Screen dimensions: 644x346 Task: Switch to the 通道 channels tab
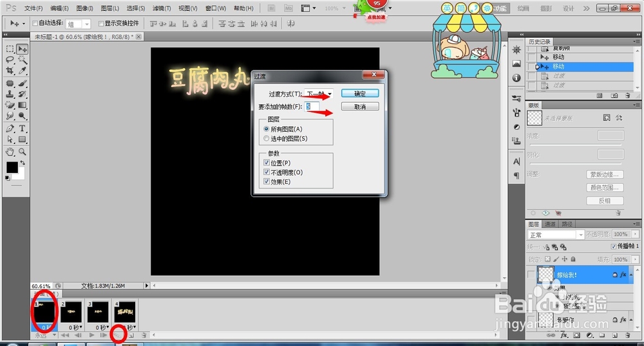click(549, 224)
